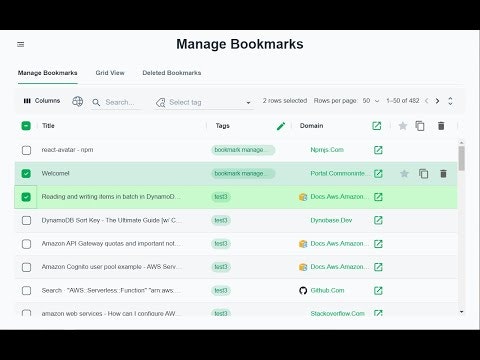Click the AWS favicon in Reading and writing row
The image size is (480, 360).
[x=303, y=197]
